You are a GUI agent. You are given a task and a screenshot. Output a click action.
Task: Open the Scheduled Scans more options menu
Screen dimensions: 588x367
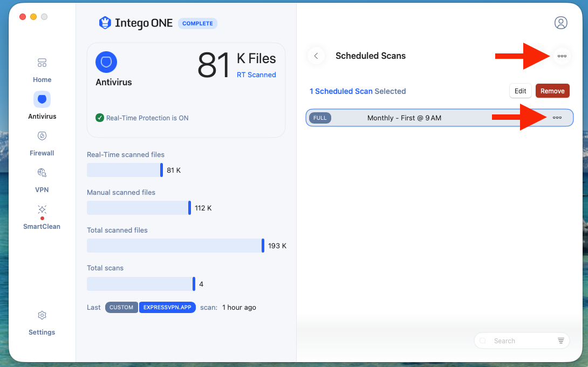coord(562,56)
